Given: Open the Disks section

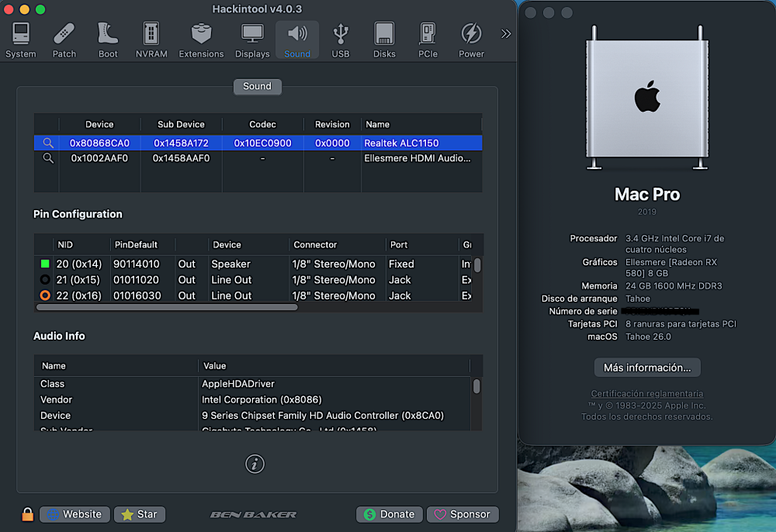Looking at the screenshot, I should tap(384, 40).
